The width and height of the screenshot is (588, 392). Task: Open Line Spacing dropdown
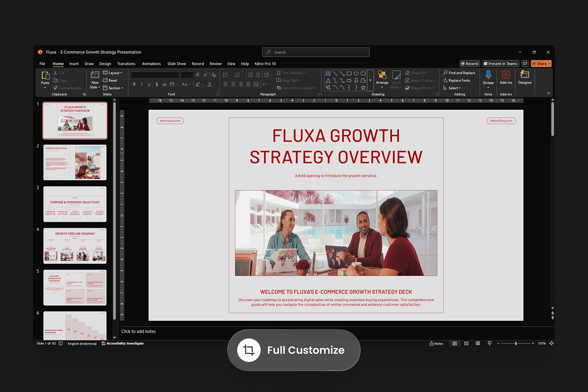coord(268,74)
